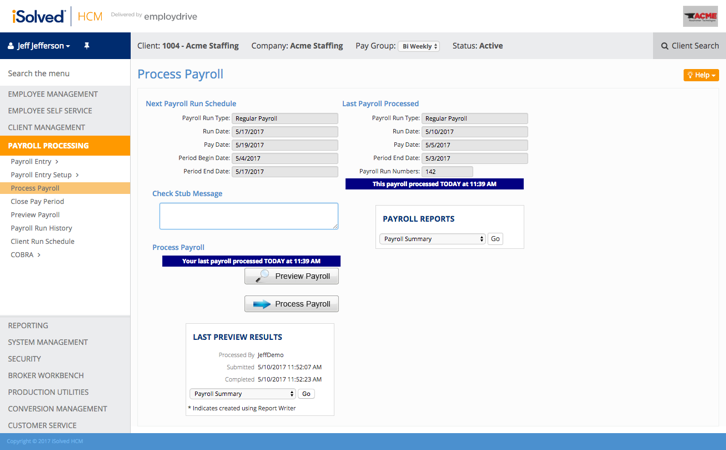Expand the Payroll Entry Setup submenu
The height and width of the screenshot is (450, 726).
44,175
